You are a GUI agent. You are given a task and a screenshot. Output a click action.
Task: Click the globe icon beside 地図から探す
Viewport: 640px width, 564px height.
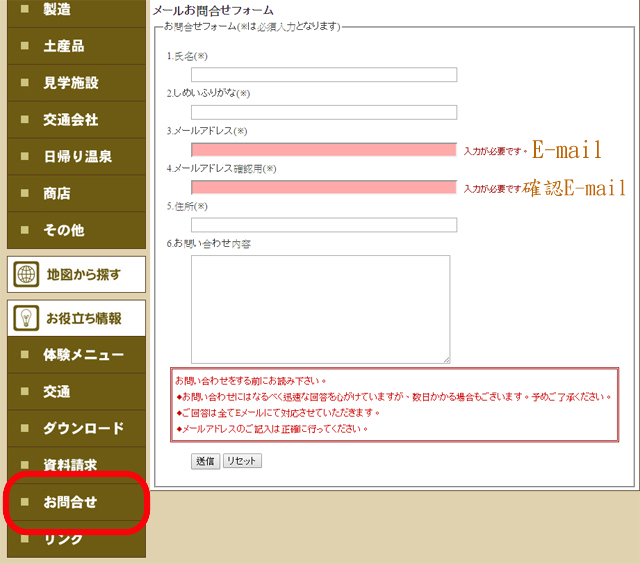pos(26,275)
